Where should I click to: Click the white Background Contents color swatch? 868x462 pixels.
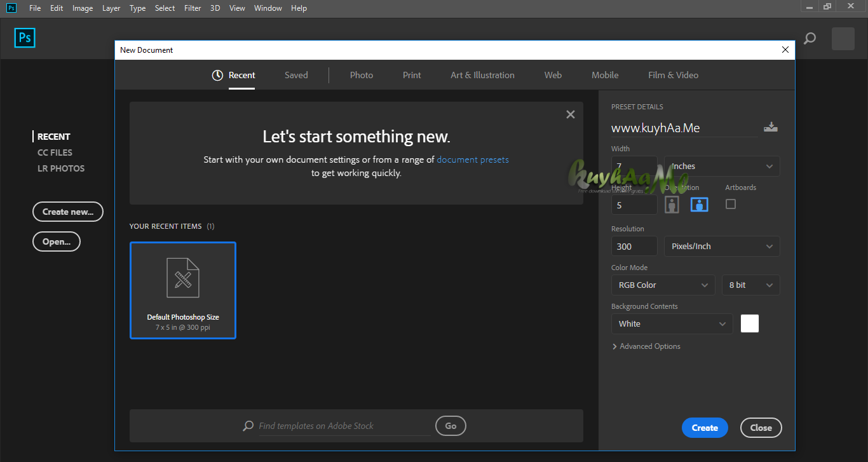tap(749, 323)
